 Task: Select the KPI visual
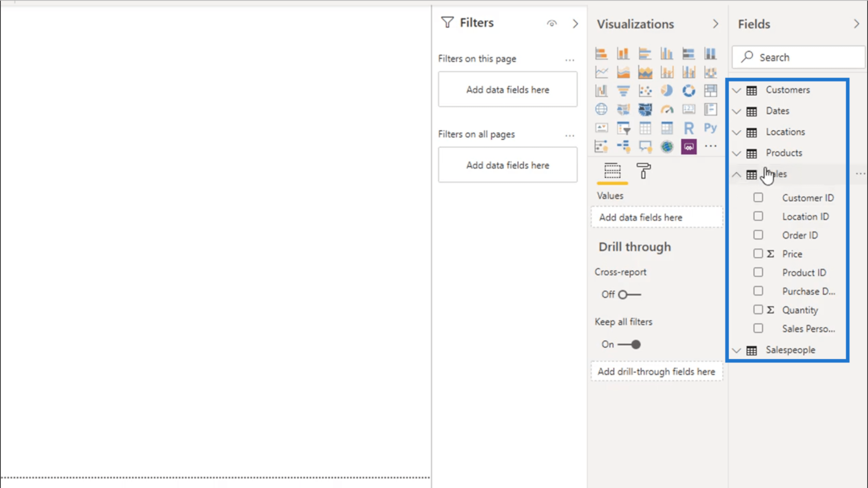coord(601,128)
